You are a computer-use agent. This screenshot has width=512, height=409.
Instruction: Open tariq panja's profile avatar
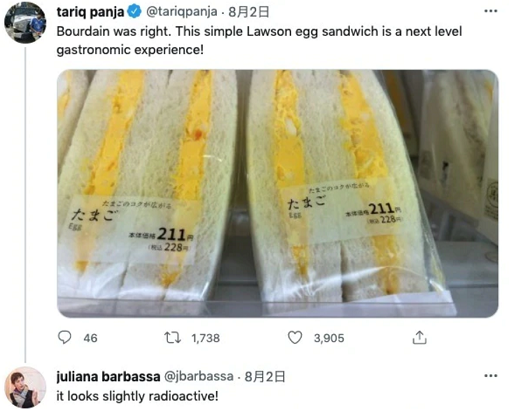[25, 23]
